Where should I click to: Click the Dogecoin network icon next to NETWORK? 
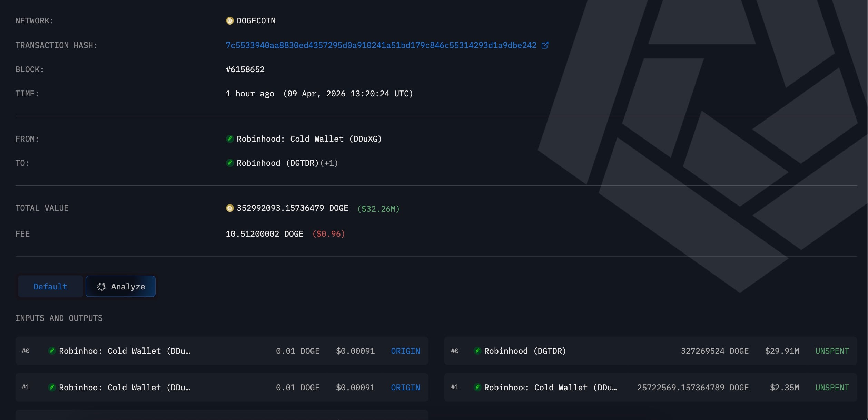229,21
